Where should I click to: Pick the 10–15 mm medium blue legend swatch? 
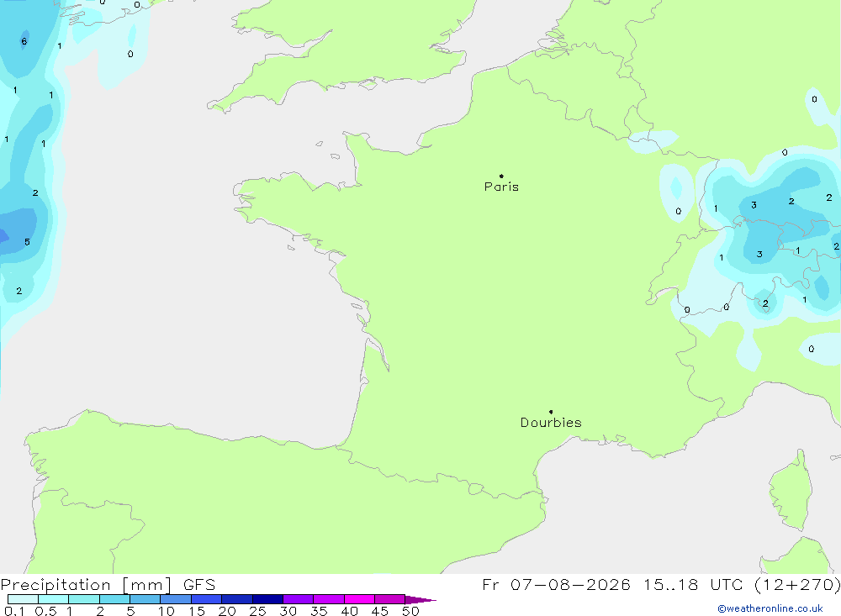(176, 599)
